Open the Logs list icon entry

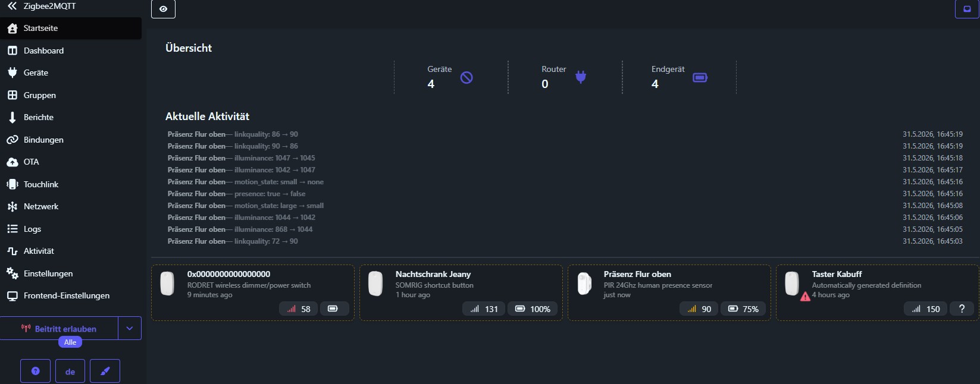[x=12, y=229]
